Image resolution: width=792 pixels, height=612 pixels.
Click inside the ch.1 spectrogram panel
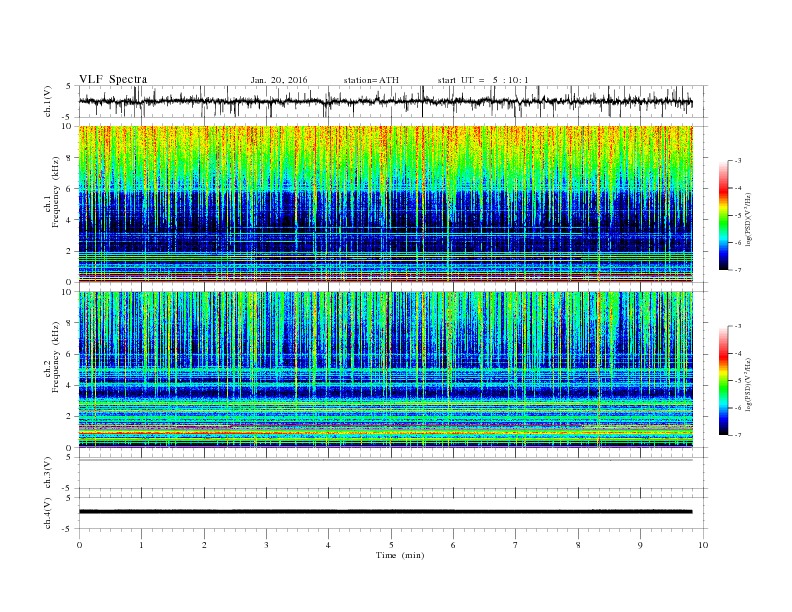[385, 204]
